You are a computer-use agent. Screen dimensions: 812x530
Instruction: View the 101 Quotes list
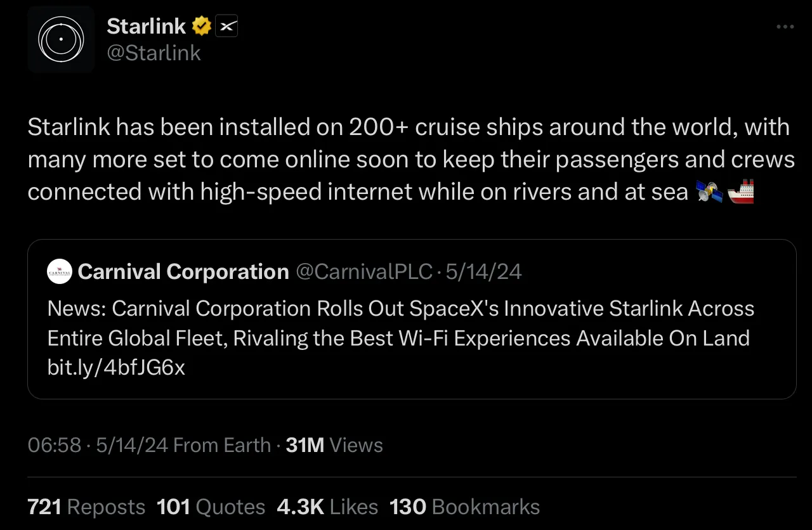(211, 507)
